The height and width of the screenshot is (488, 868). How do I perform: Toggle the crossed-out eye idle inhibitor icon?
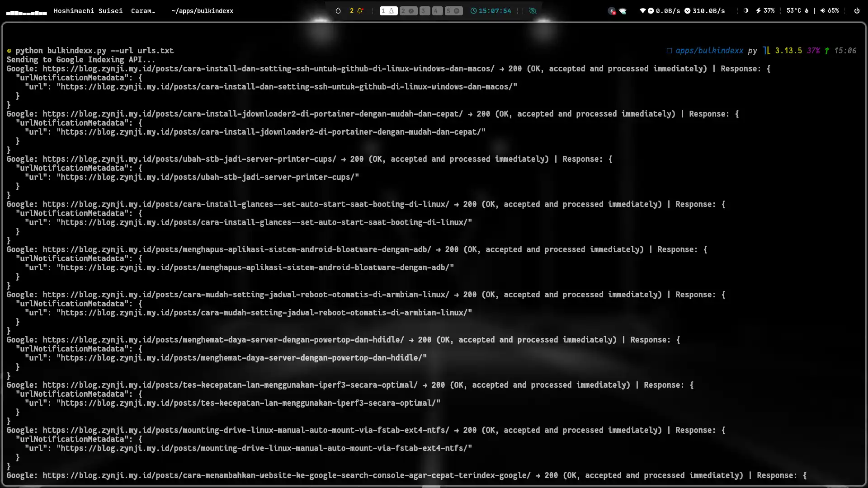[533, 11]
